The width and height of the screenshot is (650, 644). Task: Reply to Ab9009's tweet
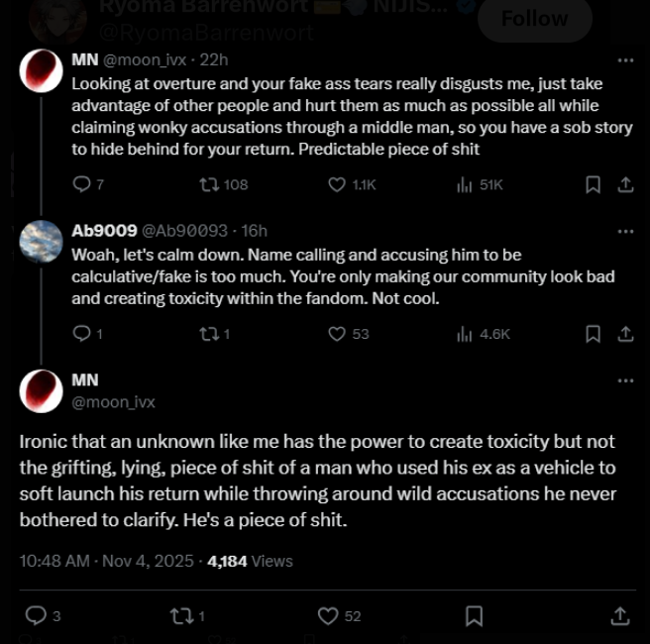pyautogui.click(x=82, y=334)
